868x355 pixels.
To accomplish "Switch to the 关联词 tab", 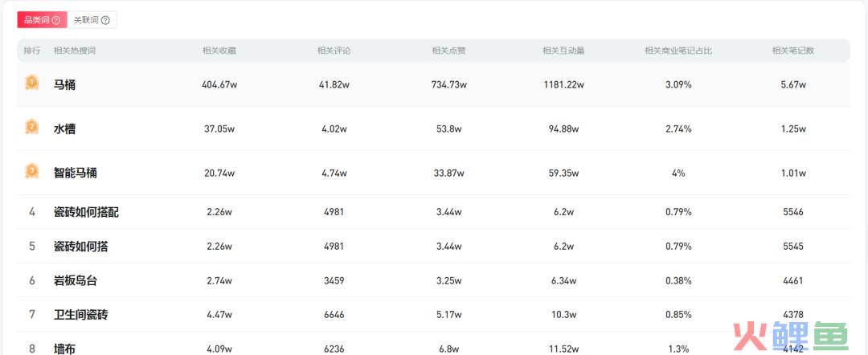I will click(84, 20).
